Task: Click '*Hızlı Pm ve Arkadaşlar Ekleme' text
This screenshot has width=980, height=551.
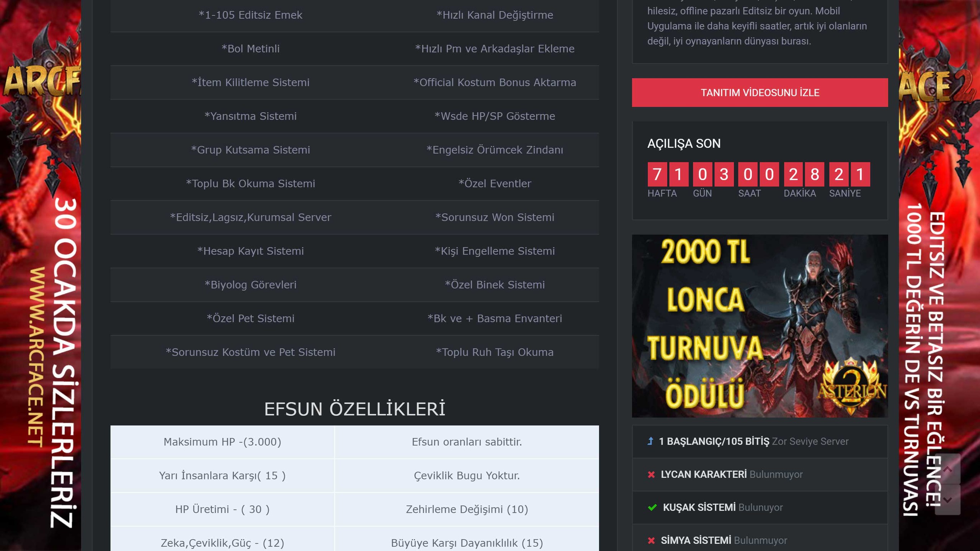Action: (495, 49)
